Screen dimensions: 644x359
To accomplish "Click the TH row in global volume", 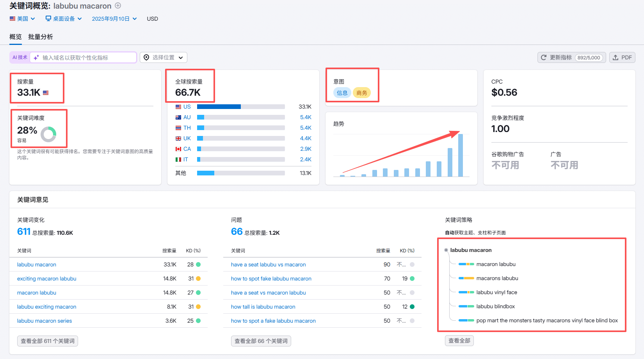I will (243, 128).
